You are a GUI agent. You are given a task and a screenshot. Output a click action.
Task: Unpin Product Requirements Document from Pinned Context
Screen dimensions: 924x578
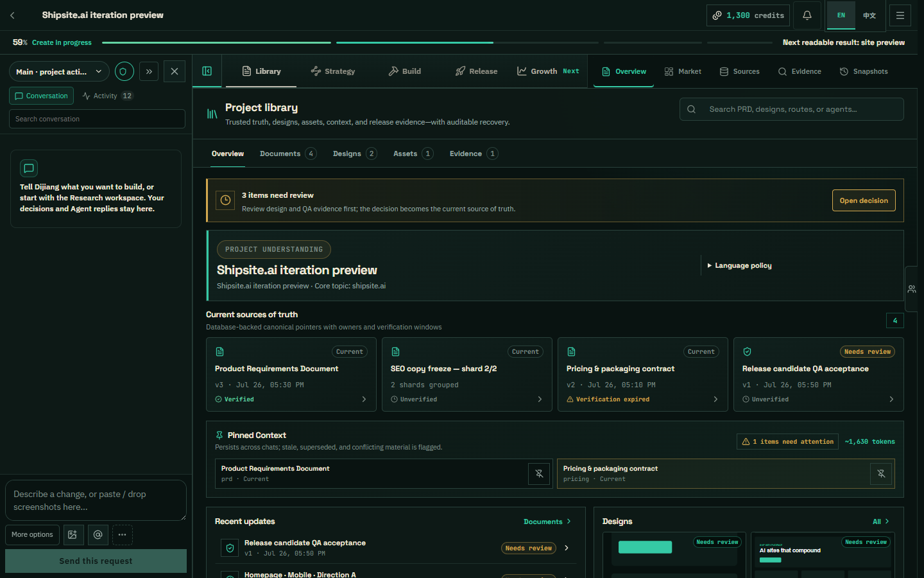(539, 474)
